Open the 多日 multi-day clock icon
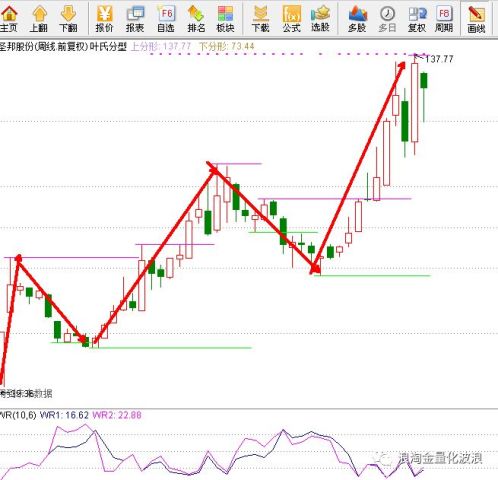The image size is (498, 480). tap(387, 18)
